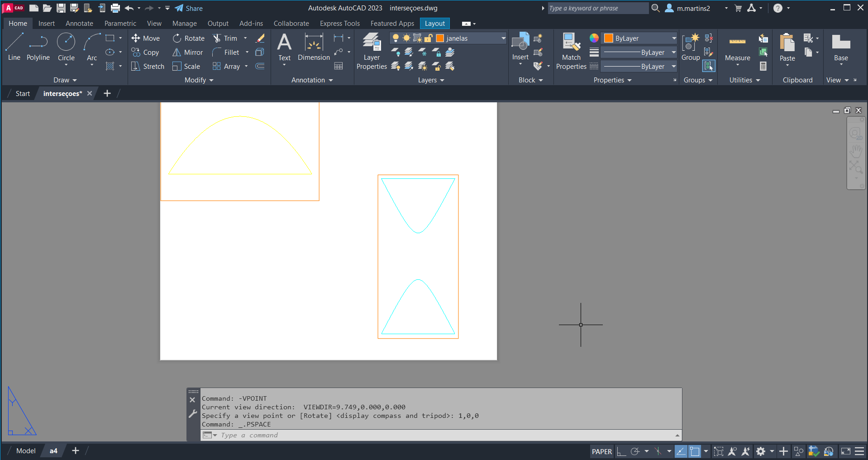Click the Stretch button
This screenshot has width=868, height=460.
point(148,67)
